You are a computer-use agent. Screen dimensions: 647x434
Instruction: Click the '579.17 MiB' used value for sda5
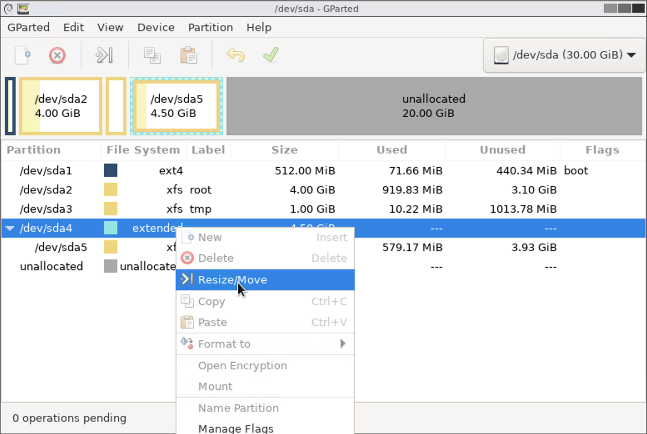pyautogui.click(x=412, y=247)
